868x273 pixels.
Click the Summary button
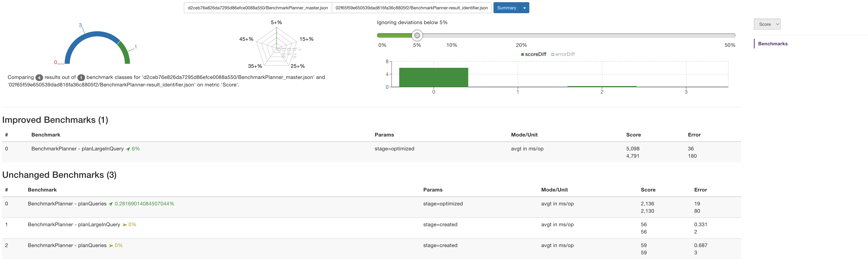click(506, 8)
